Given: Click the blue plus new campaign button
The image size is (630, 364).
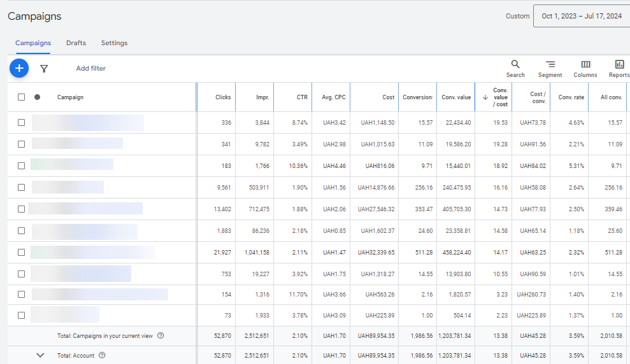Looking at the screenshot, I should [x=19, y=68].
